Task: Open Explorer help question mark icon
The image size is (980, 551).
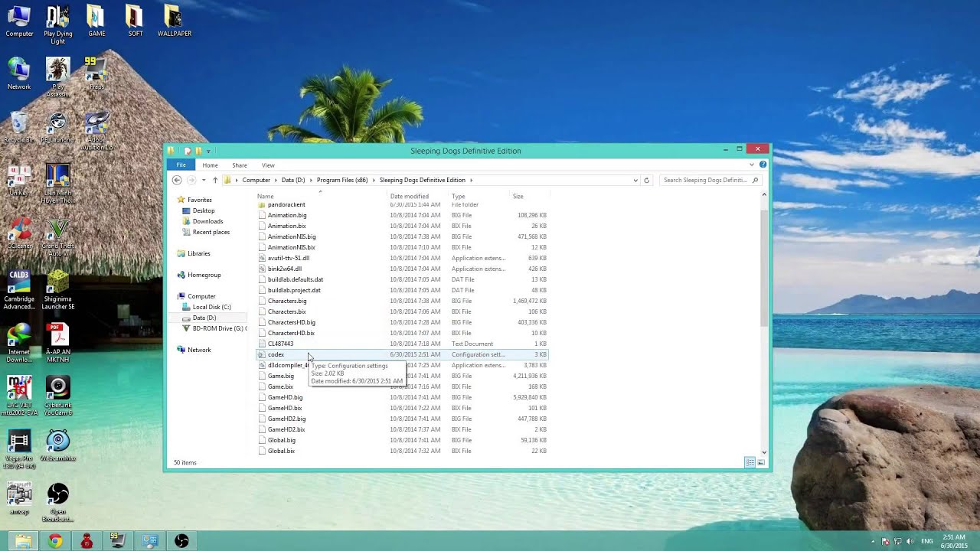Action: [x=763, y=165]
